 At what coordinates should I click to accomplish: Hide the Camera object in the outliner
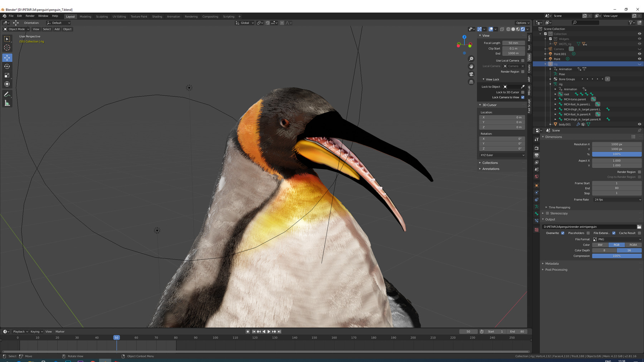pyautogui.click(x=639, y=49)
